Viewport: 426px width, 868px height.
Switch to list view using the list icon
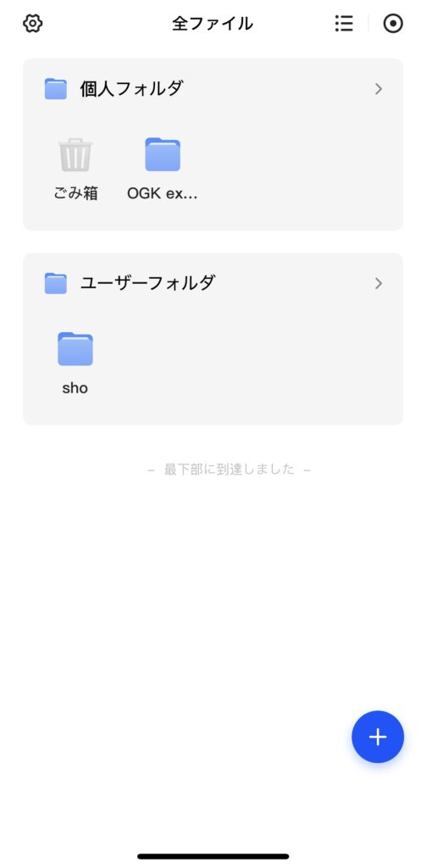pyautogui.click(x=344, y=23)
